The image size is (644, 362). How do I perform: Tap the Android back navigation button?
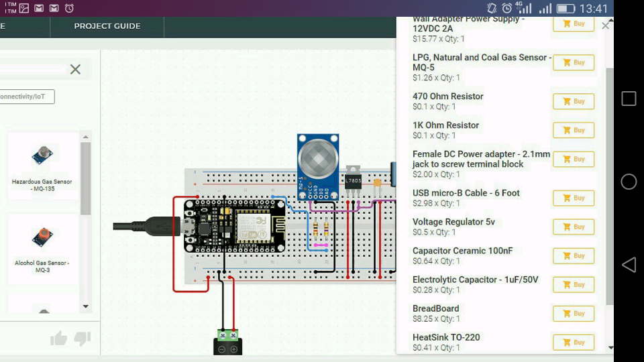point(629,265)
